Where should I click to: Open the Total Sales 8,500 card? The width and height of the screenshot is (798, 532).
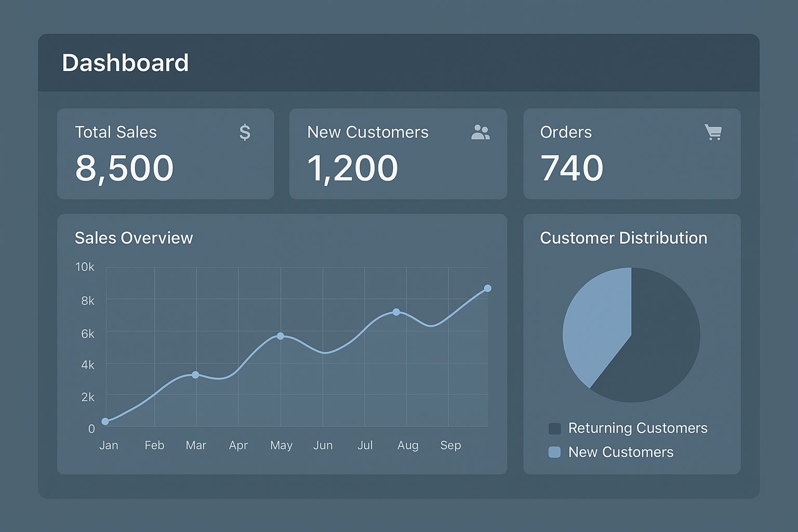165,154
